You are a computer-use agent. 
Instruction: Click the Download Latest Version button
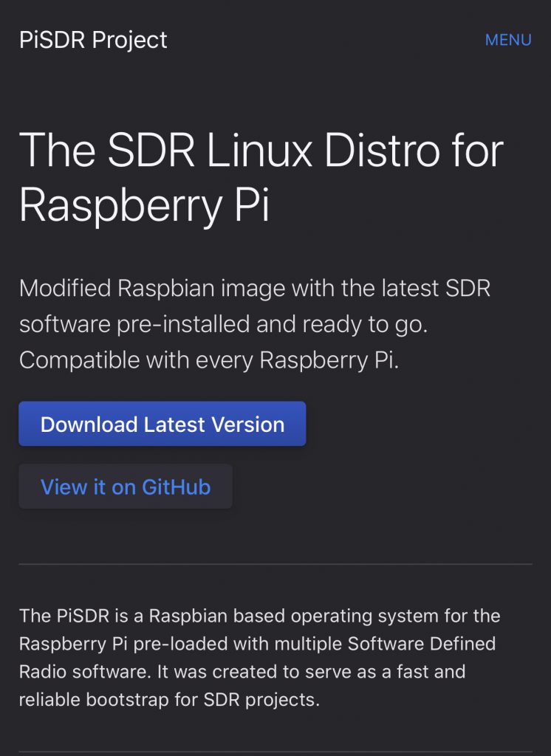pyautogui.click(x=162, y=424)
